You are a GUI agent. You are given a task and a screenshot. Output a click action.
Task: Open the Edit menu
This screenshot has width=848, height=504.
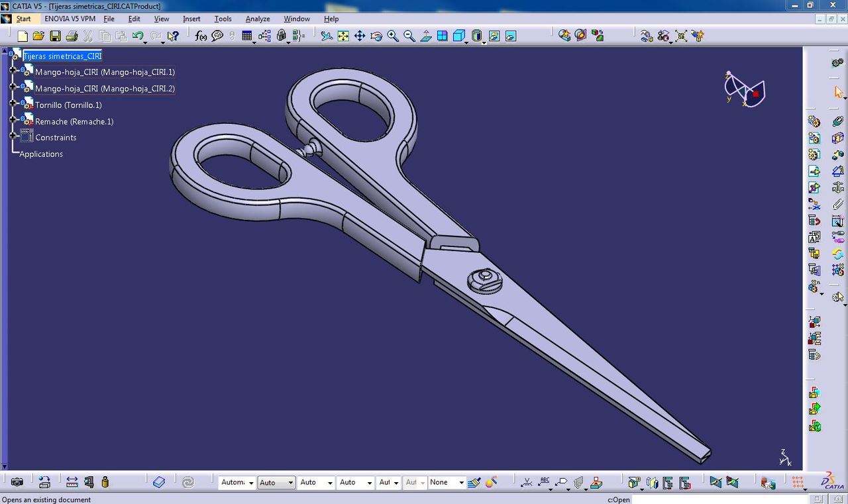pos(134,19)
